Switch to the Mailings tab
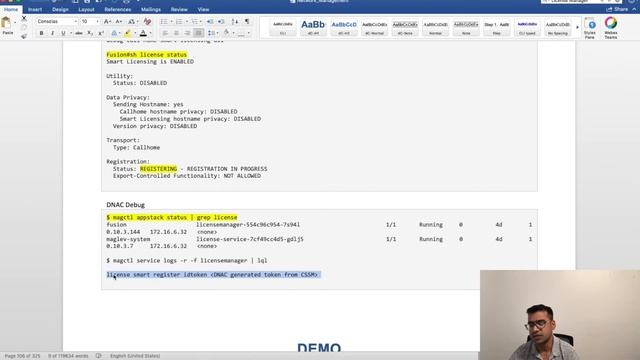The image size is (640, 360). [151, 9]
